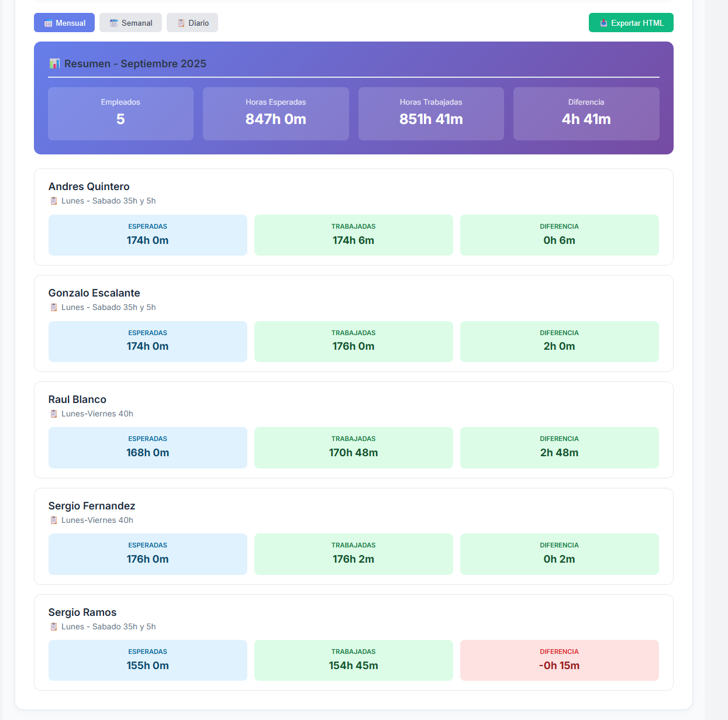Screen dimensions: 728x720
Task: Select the Empleados summary card
Action: 120,113
